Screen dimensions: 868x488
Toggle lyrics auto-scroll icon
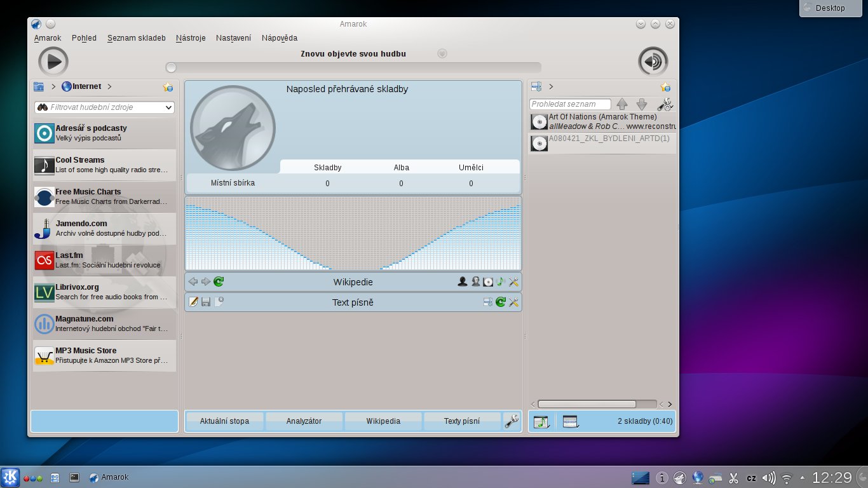[x=488, y=302]
